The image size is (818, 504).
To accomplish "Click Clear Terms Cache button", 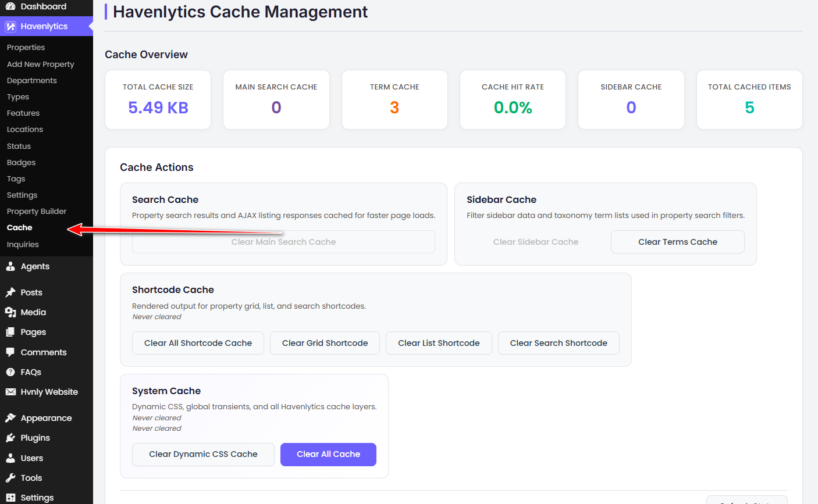I will [x=678, y=242].
